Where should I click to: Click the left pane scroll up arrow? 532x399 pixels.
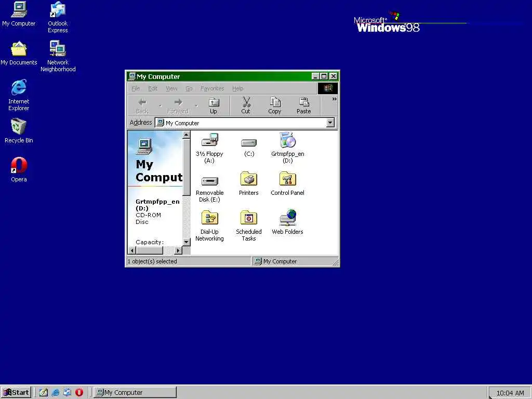pos(187,135)
